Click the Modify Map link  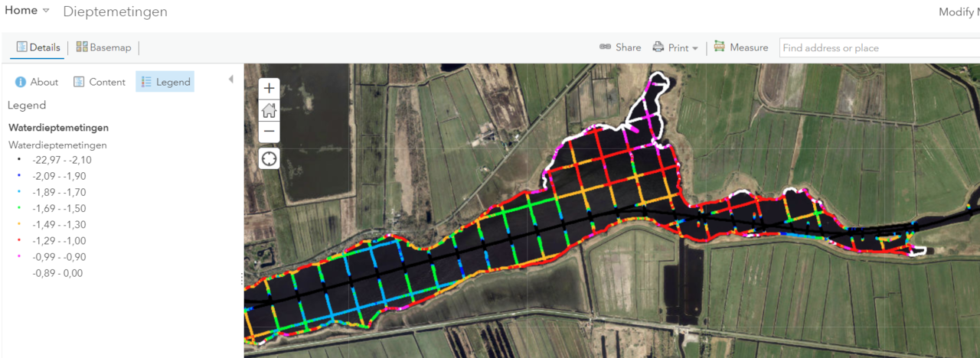tap(959, 11)
